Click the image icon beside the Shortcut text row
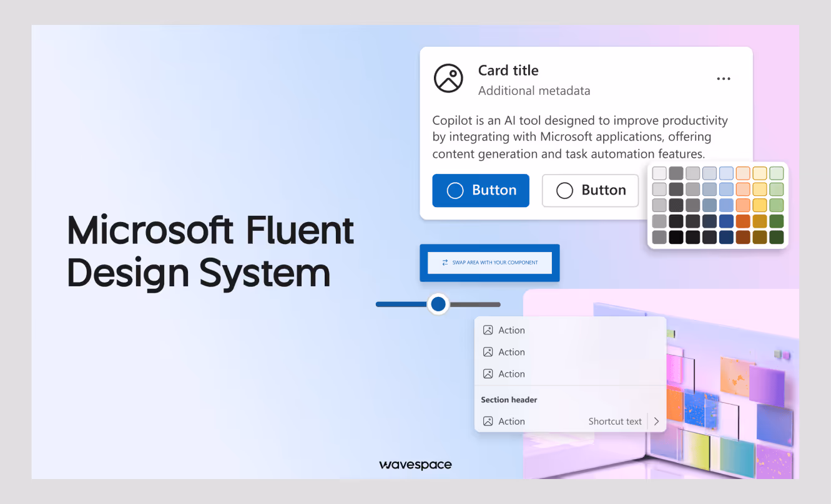The height and width of the screenshot is (504, 831). (x=488, y=421)
